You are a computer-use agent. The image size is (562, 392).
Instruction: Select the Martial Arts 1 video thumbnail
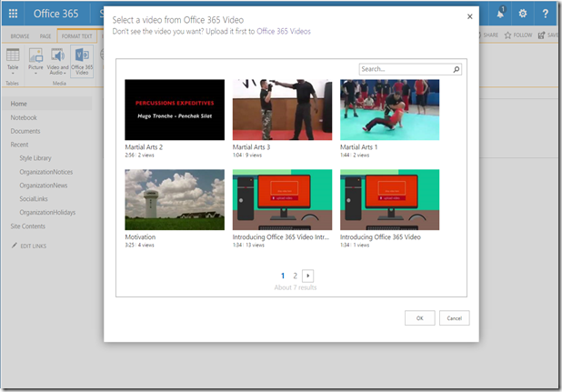click(389, 110)
